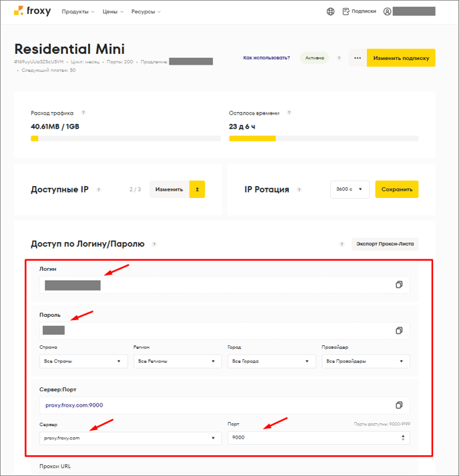Open the three-dots more options button
Viewport: 459px width, 476px height.
pos(358,58)
